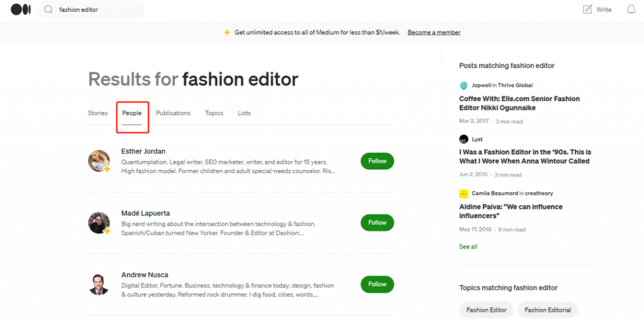
Task: Click the Write label in header
Action: point(604,10)
